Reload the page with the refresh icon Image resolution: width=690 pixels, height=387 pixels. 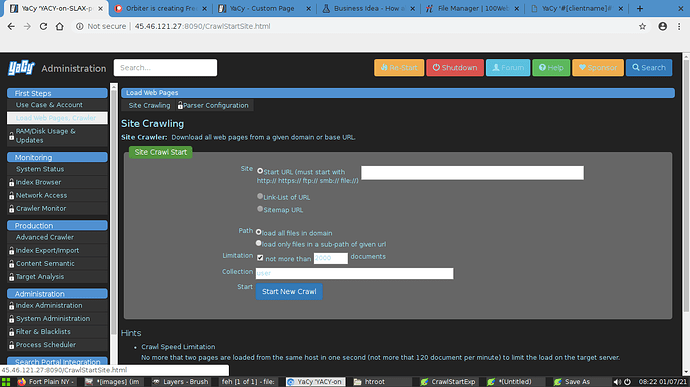(x=43, y=26)
